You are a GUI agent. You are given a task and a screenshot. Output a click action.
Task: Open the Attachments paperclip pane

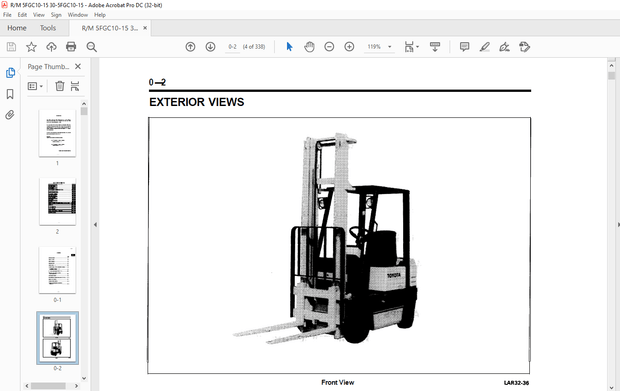point(10,115)
